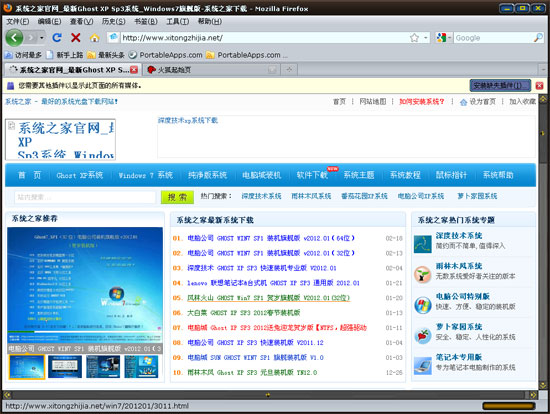Click the 笔记本专用版 laptop icon

coord(423,366)
